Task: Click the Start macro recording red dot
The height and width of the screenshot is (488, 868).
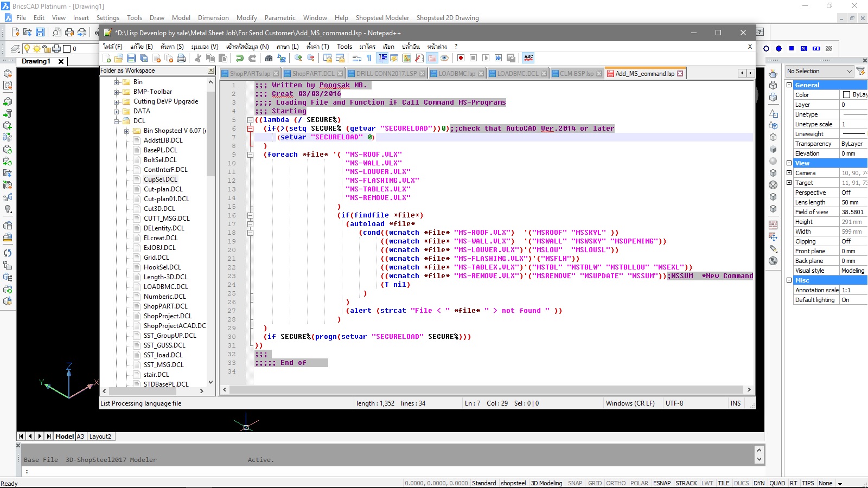Action: 461,58
